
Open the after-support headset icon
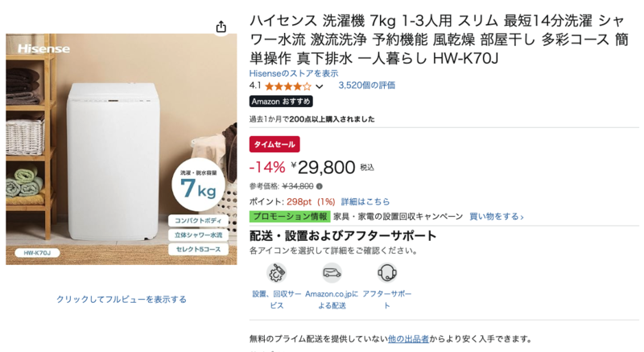click(387, 273)
